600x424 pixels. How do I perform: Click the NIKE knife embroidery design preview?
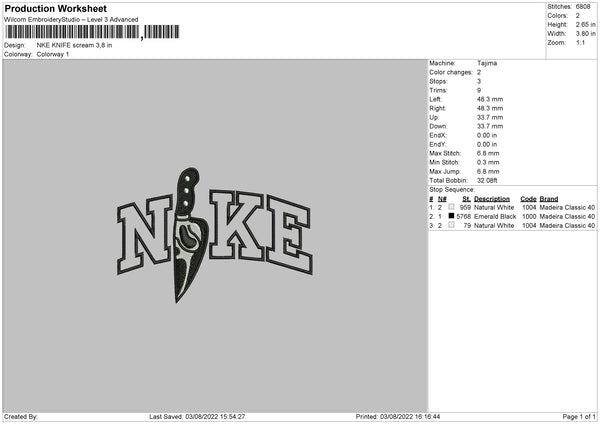(215, 235)
